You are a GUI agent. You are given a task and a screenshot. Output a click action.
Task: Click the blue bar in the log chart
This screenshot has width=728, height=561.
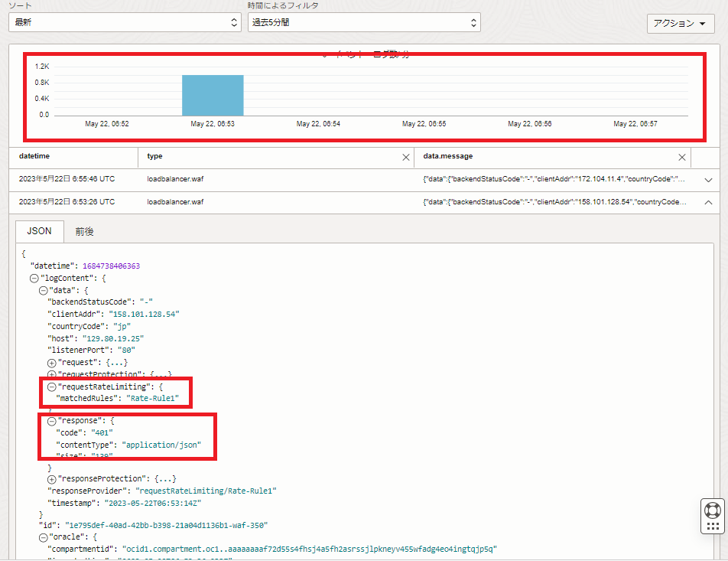[213, 96]
